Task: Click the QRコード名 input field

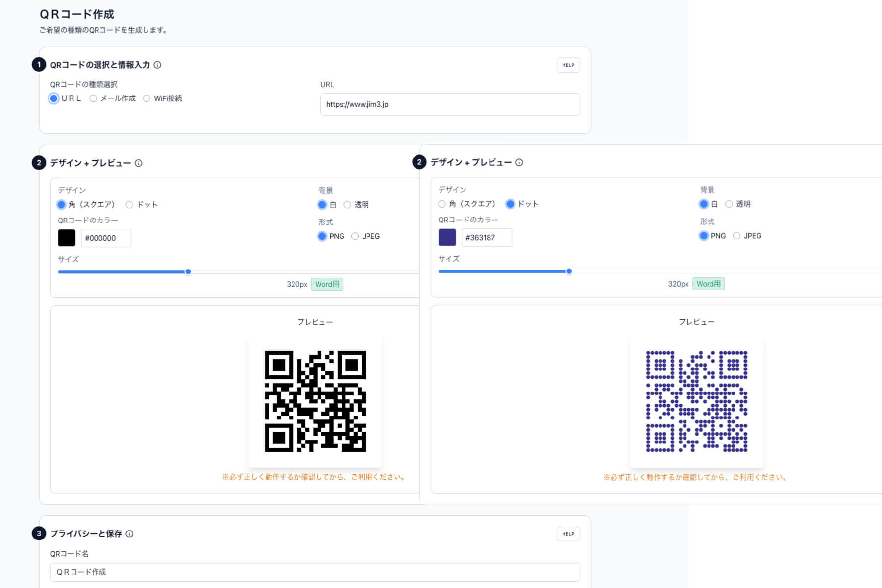Action: click(x=315, y=572)
